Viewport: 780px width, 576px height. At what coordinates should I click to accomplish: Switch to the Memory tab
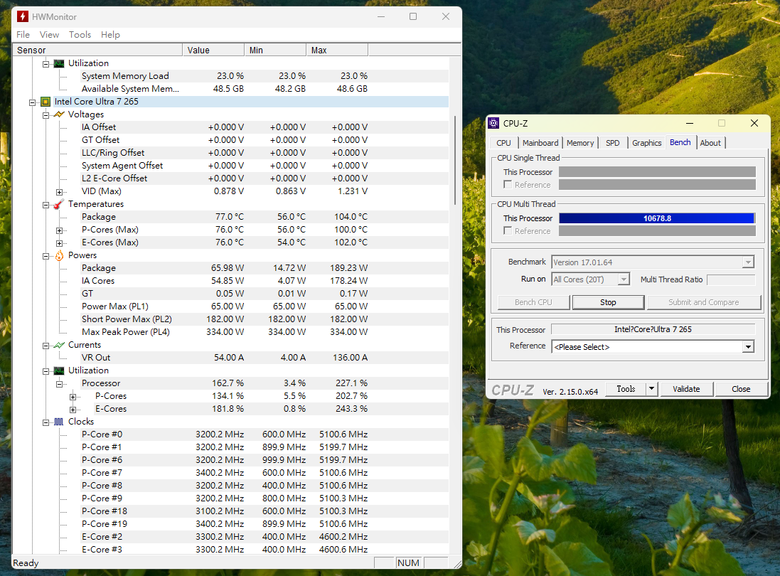click(580, 143)
